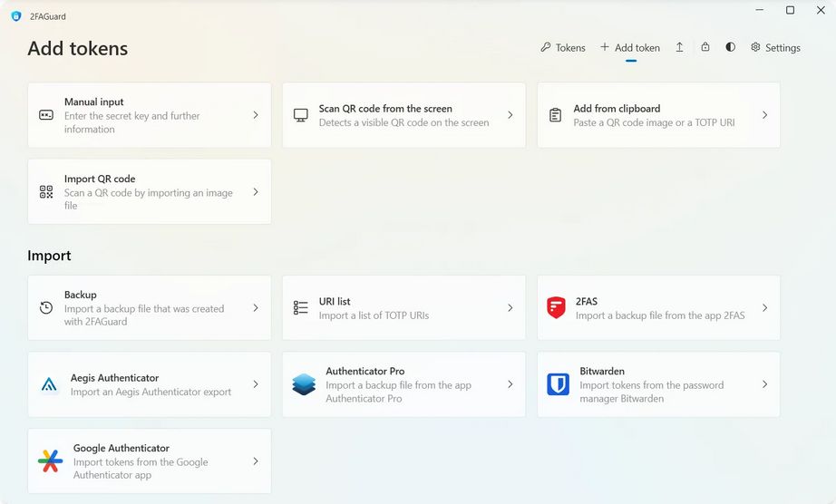This screenshot has width=836, height=504.
Task: Click 'Detects a visible QR code on the screen'
Action: coord(403,122)
